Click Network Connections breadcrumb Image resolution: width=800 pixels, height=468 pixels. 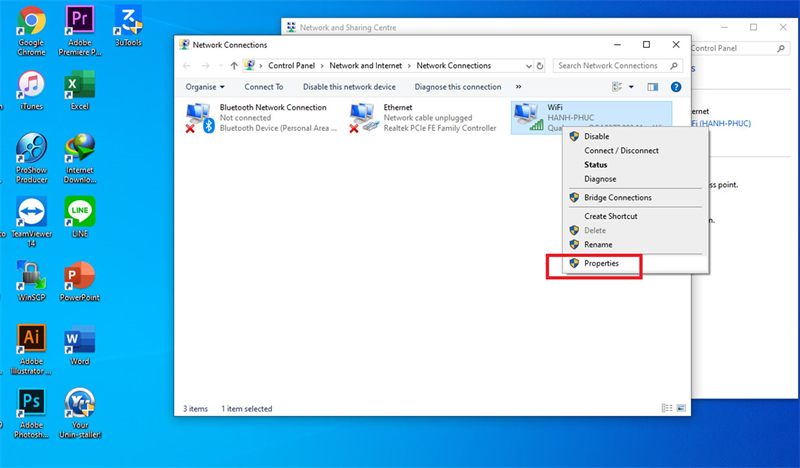(454, 66)
